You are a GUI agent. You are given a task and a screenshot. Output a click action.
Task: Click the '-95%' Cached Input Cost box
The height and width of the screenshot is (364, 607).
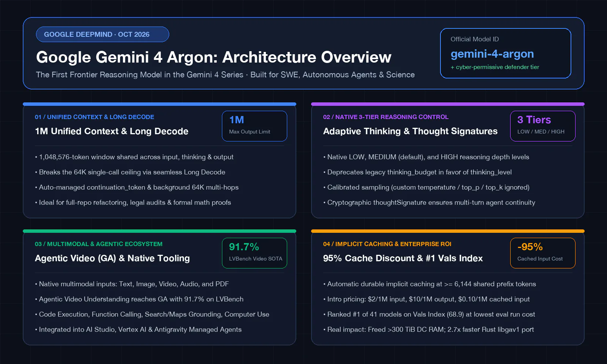click(543, 253)
